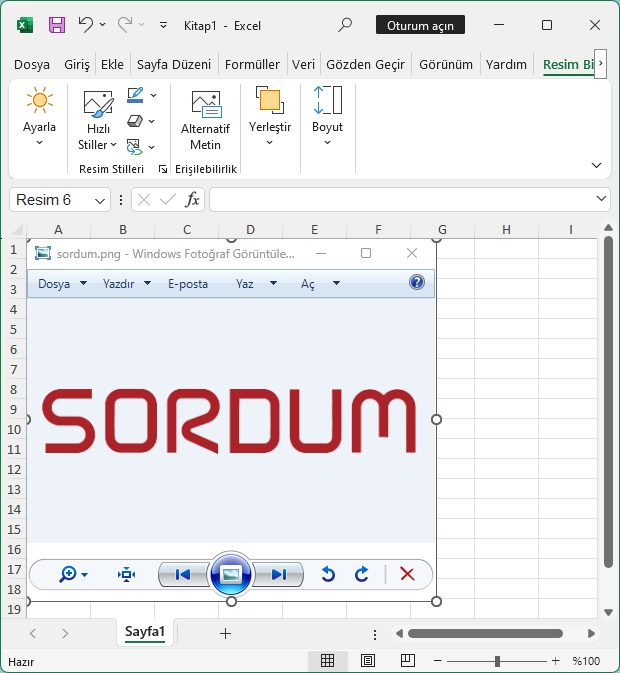Click the zoom slider handle
The width and height of the screenshot is (620, 673).
click(x=497, y=661)
